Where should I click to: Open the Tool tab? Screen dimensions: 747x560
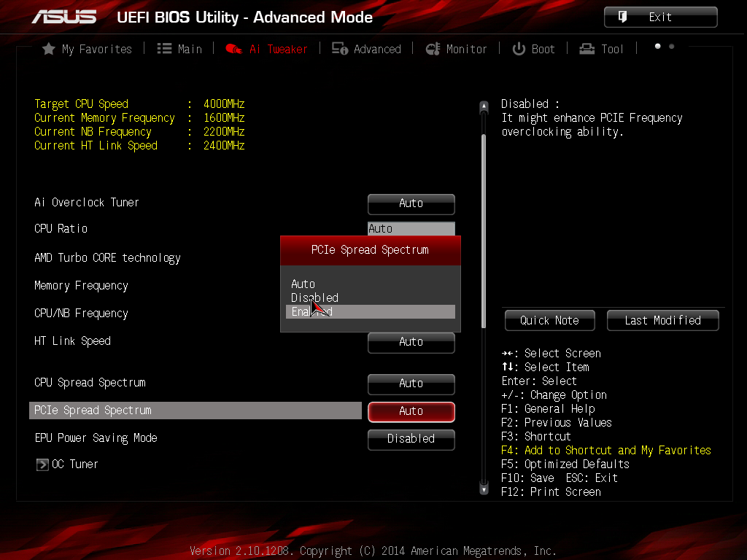(601, 49)
